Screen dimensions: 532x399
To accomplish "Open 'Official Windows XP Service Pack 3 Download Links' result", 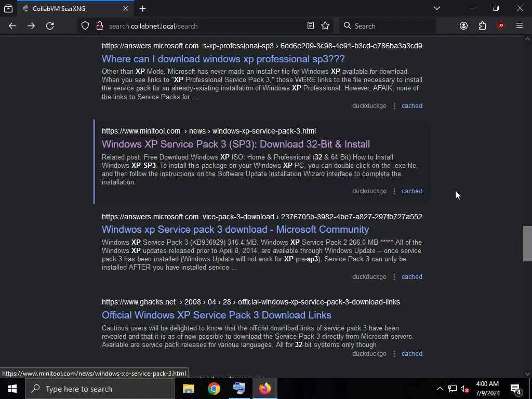I will pyautogui.click(x=217, y=315).
